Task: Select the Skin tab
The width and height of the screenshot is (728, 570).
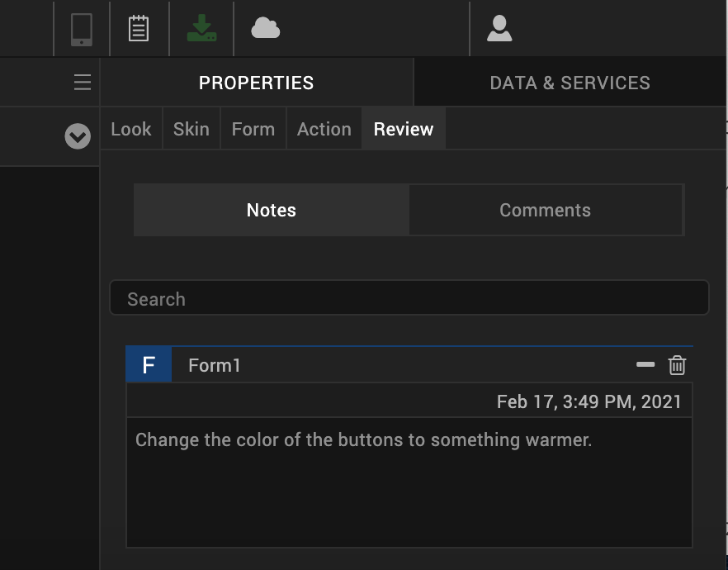Action: tap(191, 130)
